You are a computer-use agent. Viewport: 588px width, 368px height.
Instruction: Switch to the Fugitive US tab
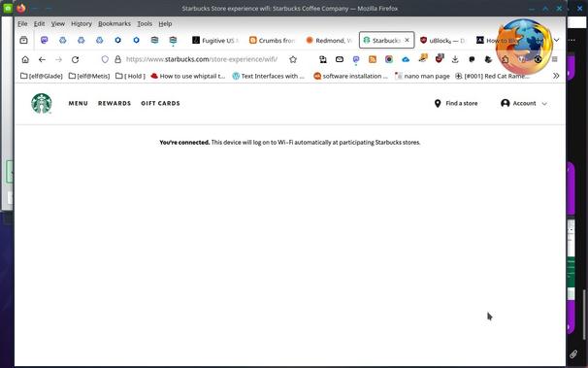[215, 40]
